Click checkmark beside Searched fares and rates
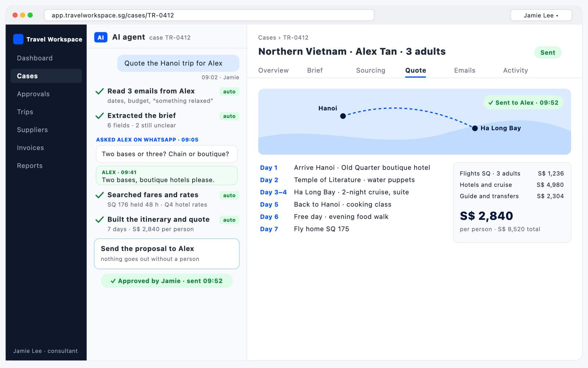Viewport: 588px width, 368px height. [99, 195]
